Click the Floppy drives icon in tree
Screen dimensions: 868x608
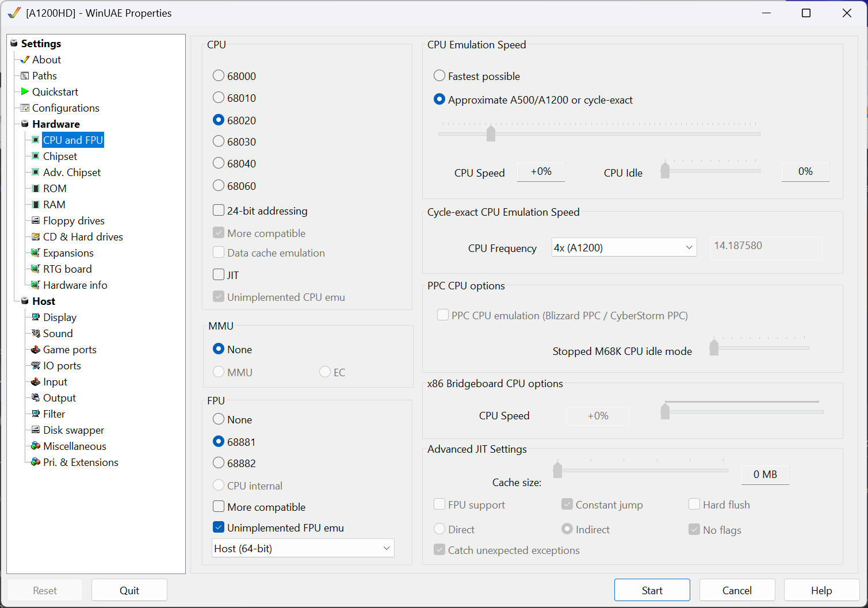point(36,220)
